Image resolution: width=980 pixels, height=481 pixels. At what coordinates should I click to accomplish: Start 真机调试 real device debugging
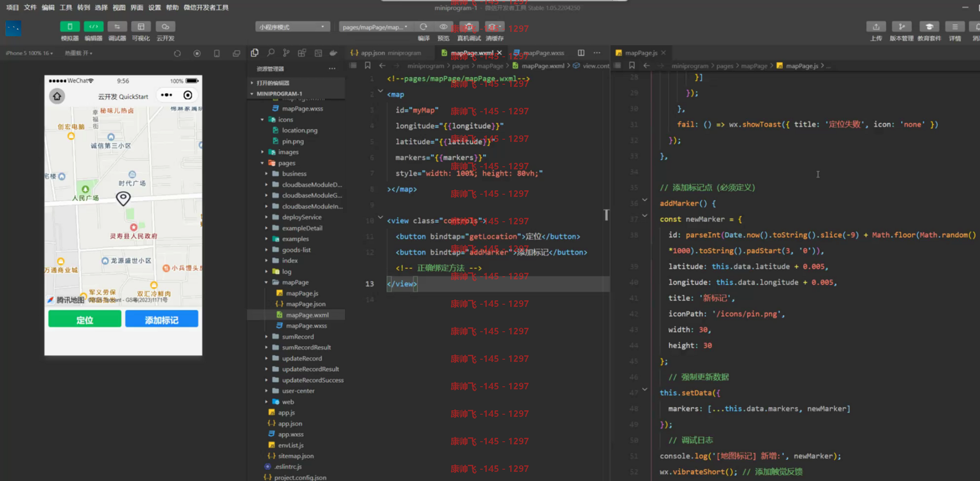[x=469, y=27]
